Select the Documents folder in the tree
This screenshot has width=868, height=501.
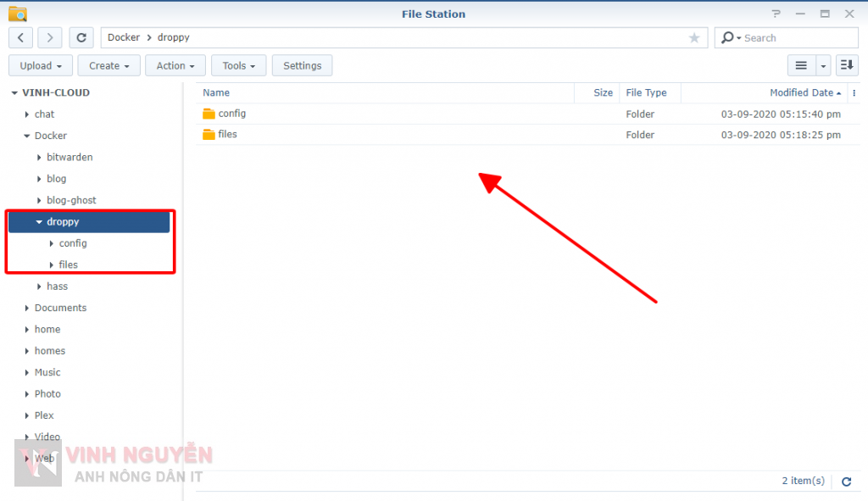[60, 308]
